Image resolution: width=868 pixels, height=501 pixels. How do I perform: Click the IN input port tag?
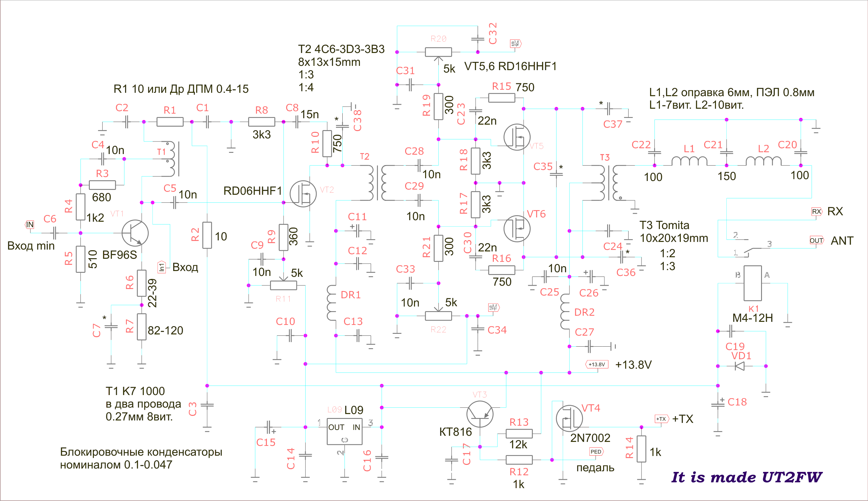pyautogui.click(x=30, y=225)
